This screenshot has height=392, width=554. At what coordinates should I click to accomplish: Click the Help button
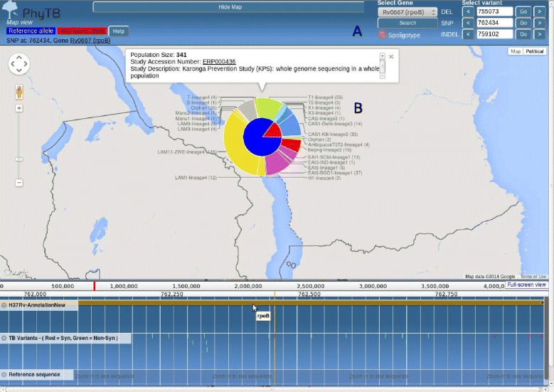119,31
